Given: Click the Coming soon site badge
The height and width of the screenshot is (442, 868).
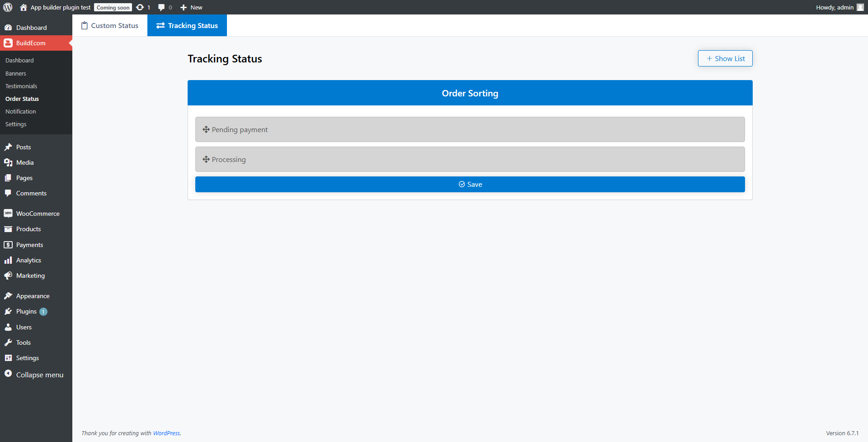Looking at the screenshot, I should [x=113, y=8].
